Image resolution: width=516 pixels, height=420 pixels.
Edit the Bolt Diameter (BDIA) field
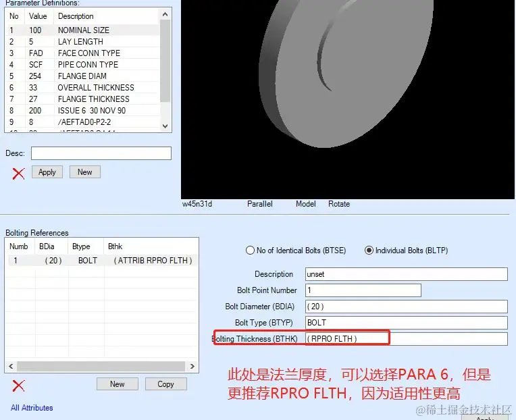(x=407, y=306)
